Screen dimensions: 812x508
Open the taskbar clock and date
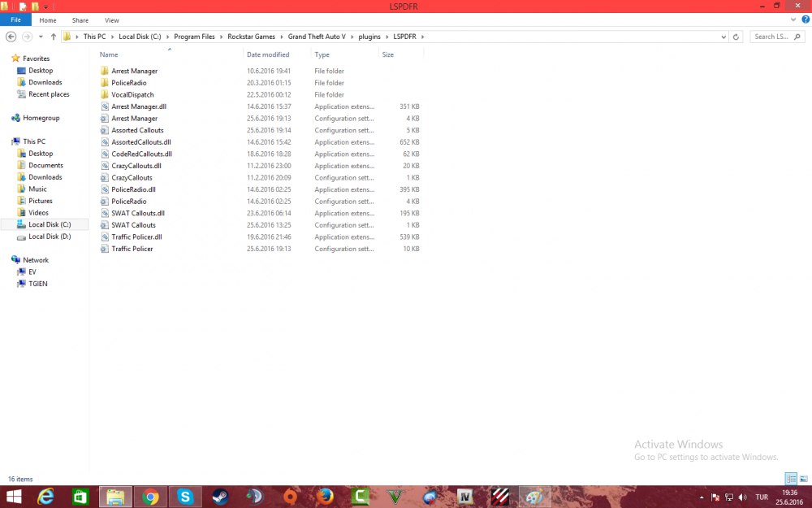pyautogui.click(x=789, y=497)
